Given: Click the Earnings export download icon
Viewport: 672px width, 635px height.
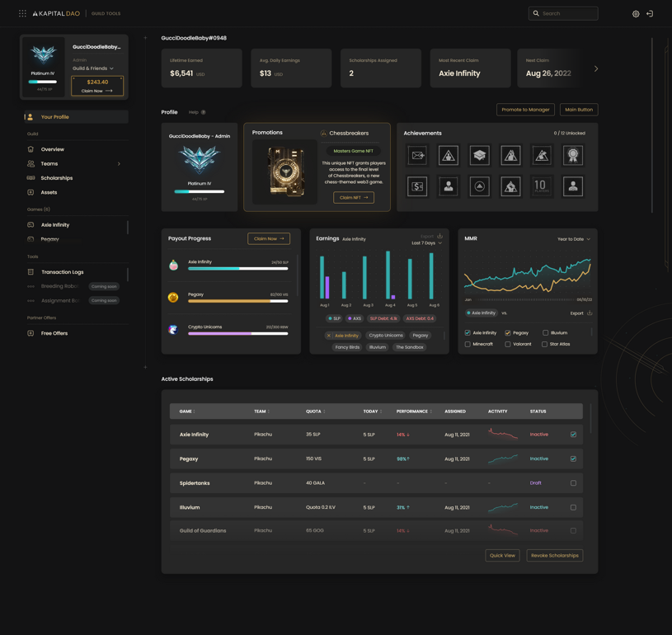Looking at the screenshot, I should pos(439,236).
